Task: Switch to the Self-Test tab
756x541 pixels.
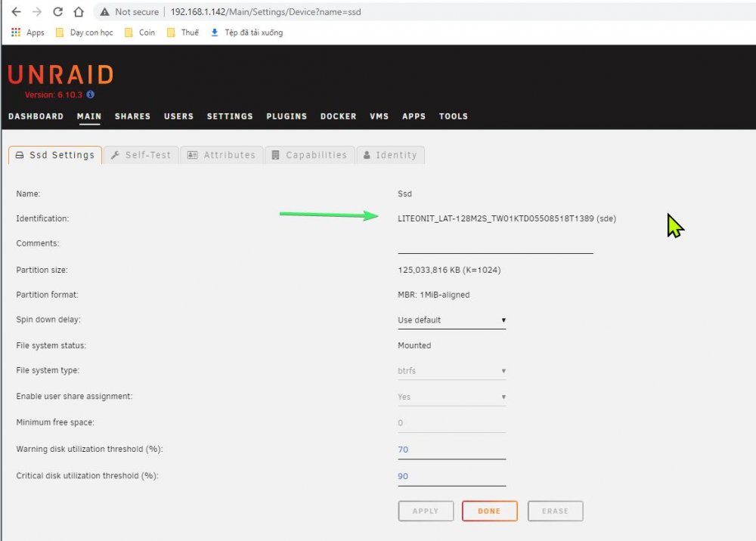Action: click(141, 155)
